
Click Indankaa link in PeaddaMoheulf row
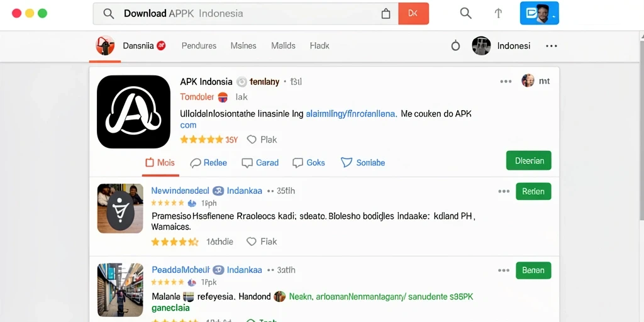point(245,270)
